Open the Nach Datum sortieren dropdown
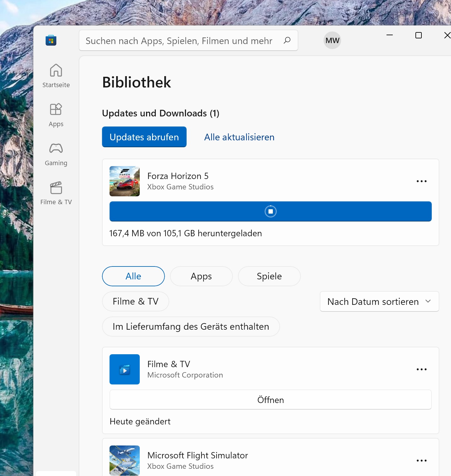Image resolution: width=451 pixels, height=476 pixels. pos(379,301)
